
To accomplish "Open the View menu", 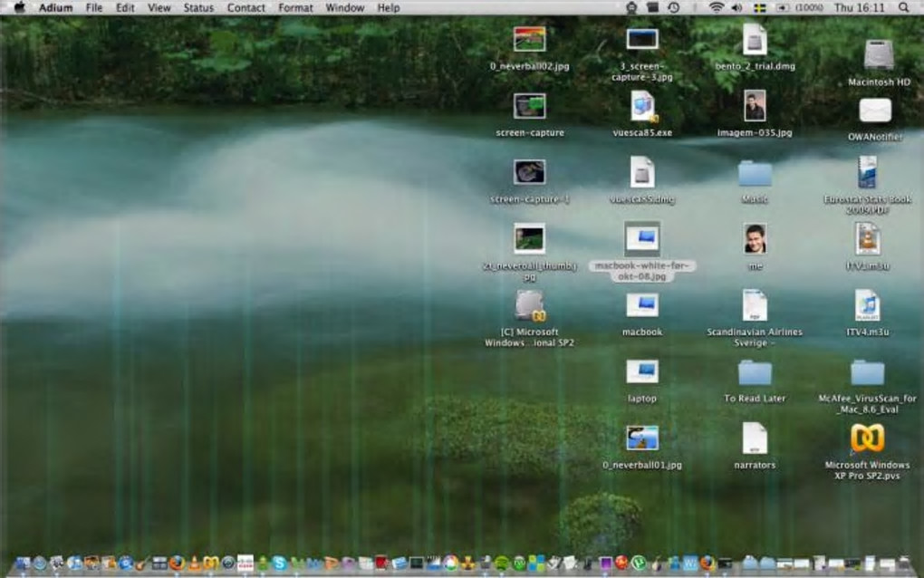I will [159, 7].
